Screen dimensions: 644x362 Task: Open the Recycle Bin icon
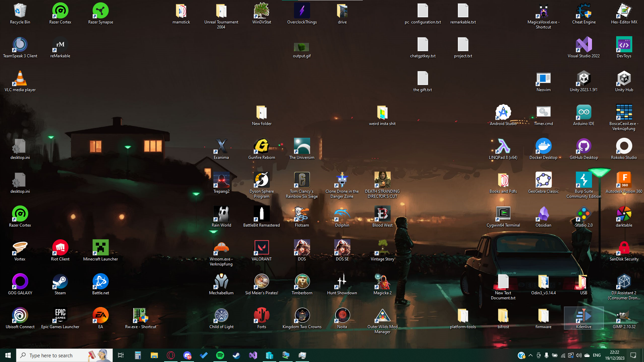pos(20,13)
